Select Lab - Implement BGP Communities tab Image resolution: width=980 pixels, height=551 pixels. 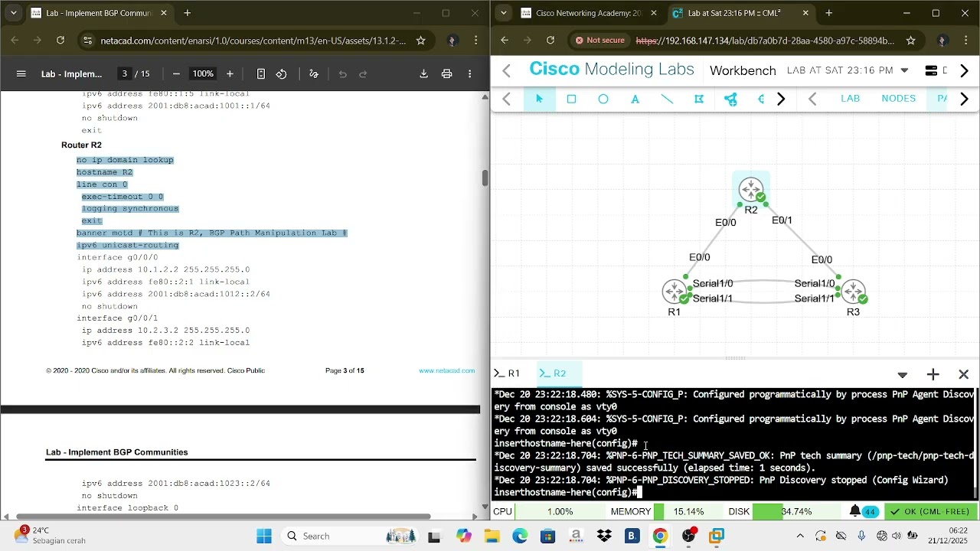click(100, 13)
